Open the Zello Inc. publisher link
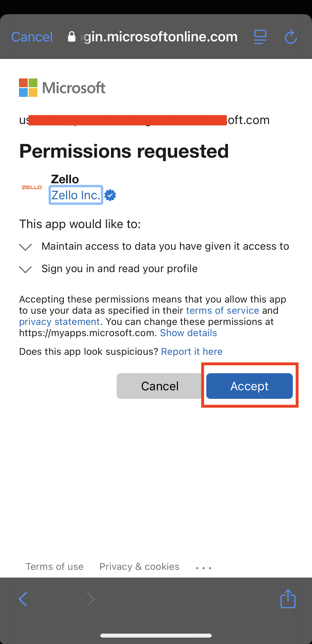 pyautogui.click(x=76, y=195)
